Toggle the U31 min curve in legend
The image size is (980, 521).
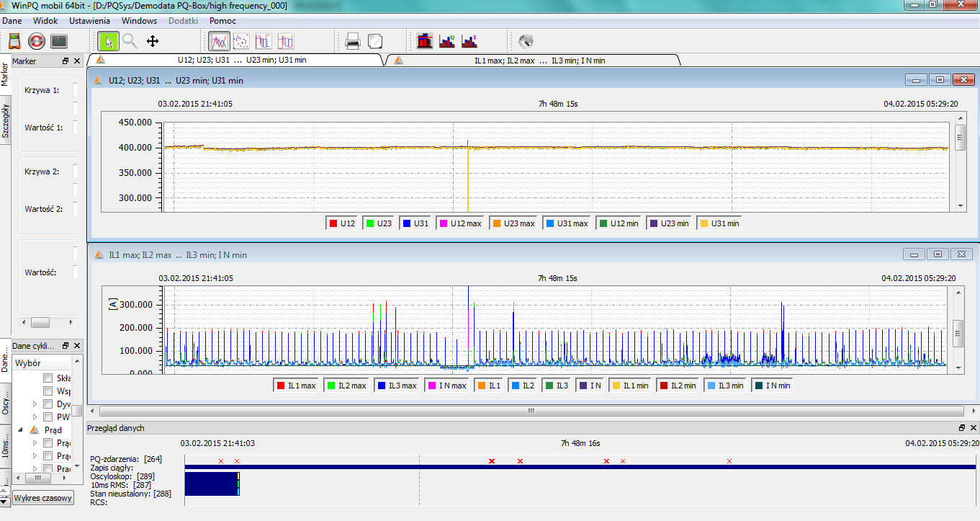tap(719, 223)
